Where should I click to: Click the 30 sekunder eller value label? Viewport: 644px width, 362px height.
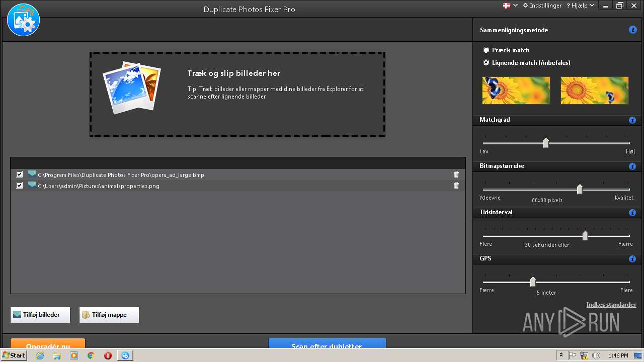point(547,245)
